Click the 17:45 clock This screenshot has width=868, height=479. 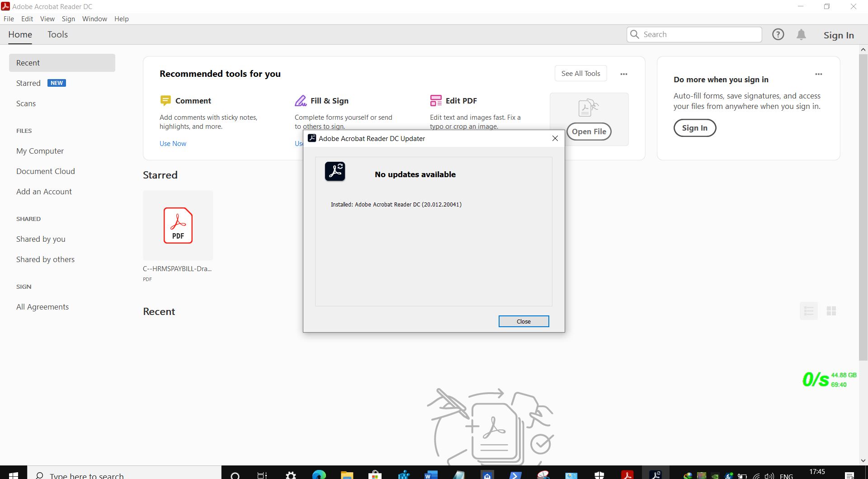click(x=817, y=473)
